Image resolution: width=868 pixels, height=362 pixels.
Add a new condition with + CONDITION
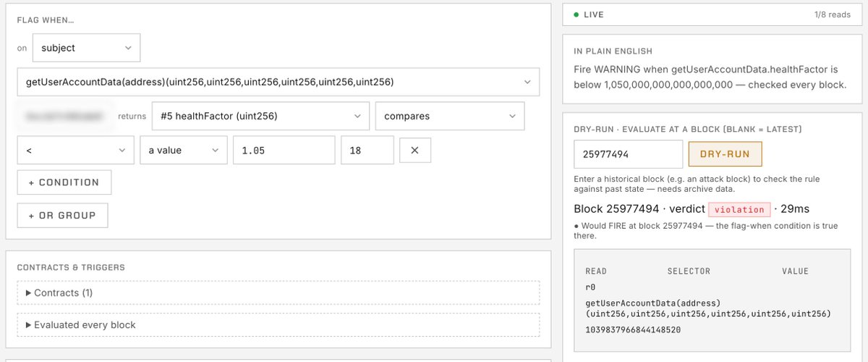point(64,182)
